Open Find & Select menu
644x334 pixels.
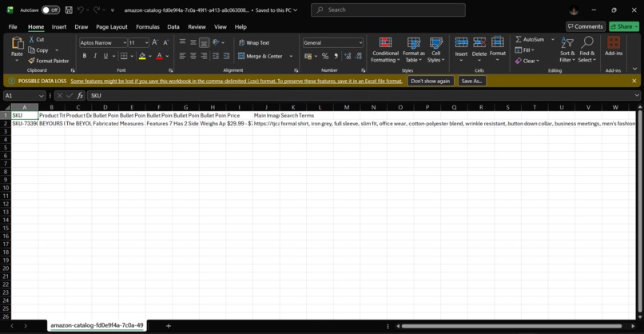587,50
